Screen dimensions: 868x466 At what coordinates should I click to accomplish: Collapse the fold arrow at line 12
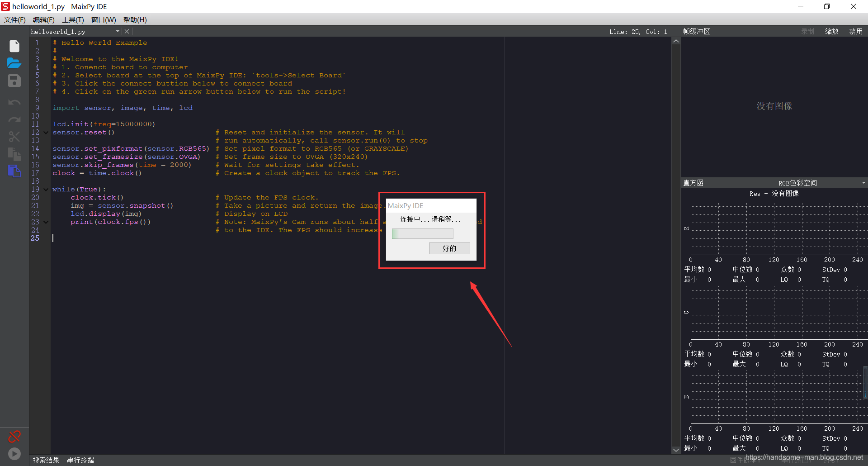click(46, 133)
